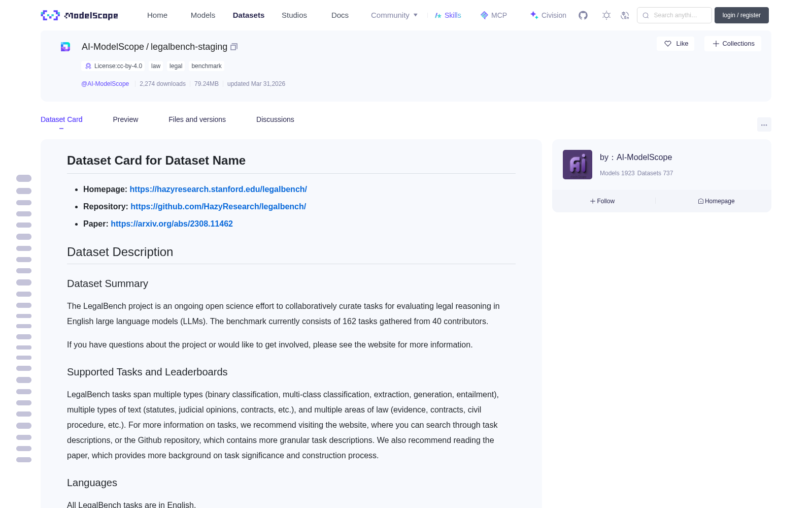
Task: Copy the dataset name with the copy icon
Action: pos(234,47)
